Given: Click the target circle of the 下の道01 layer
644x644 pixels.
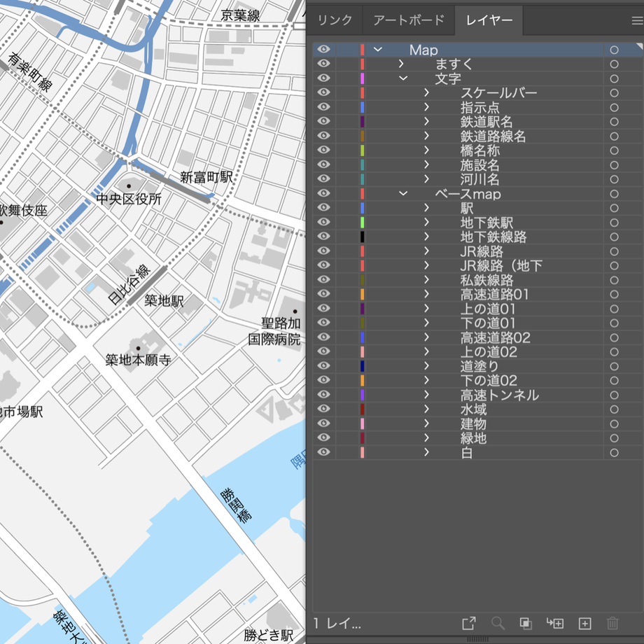Looking at the screenshot, I should click(614, 323).
